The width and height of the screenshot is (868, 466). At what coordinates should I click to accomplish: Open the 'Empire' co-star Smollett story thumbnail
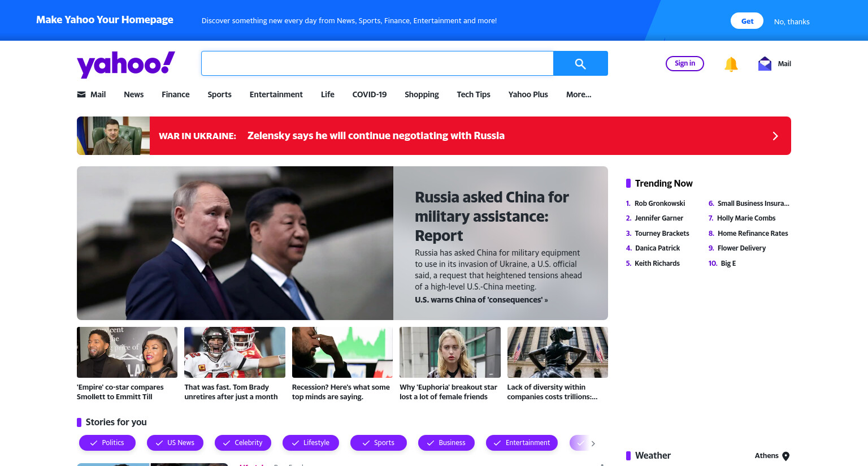(x=127, y=352)
